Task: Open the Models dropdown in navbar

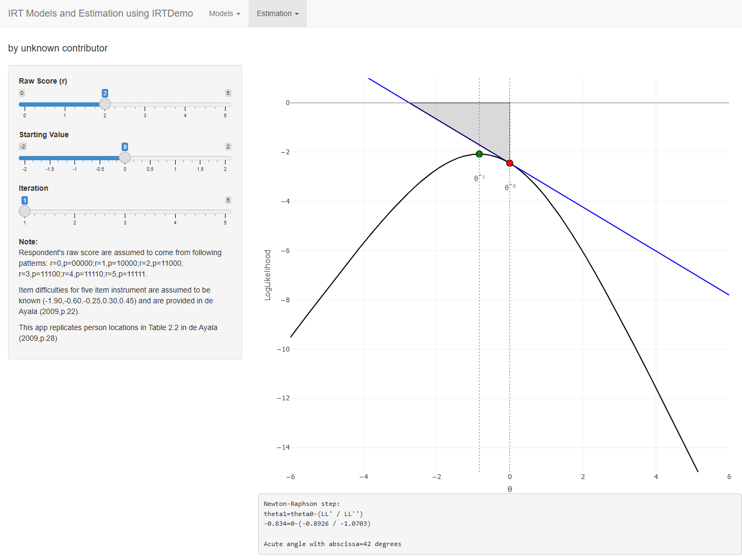Action: click(224, 13)
